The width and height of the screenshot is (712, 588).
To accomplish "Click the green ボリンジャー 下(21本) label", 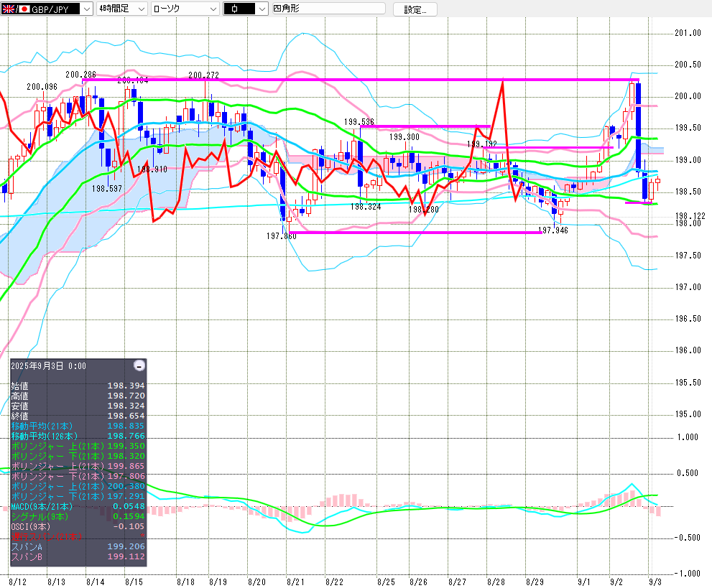I will (57, 456).
